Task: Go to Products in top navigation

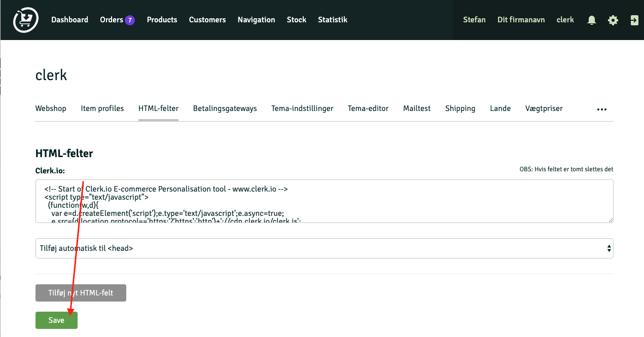Action: [162, 20]
